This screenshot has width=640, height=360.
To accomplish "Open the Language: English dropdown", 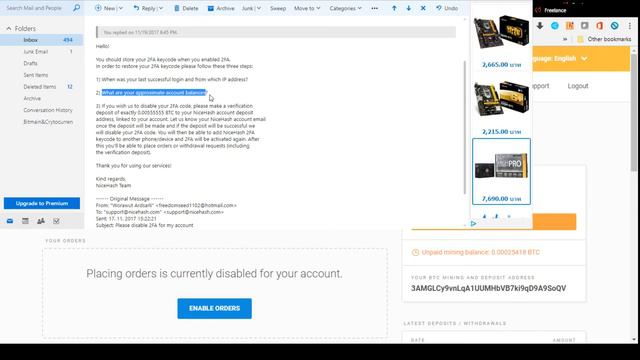I will point(560,58).
